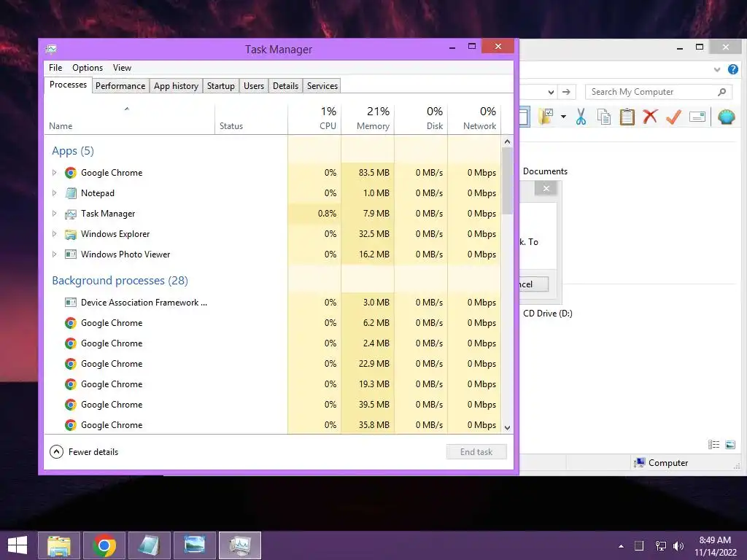Viewport: 747px width, 560px height.
Task: Sort processes by Name column header
Action: point(130,118)
